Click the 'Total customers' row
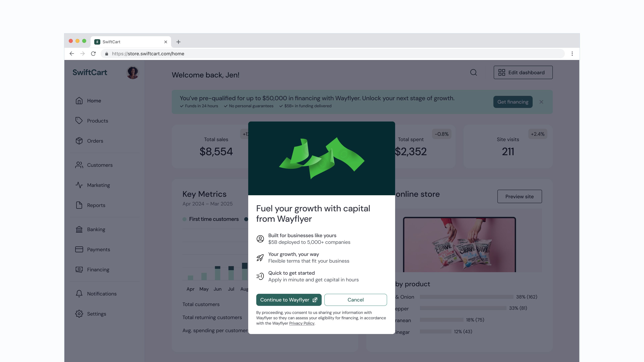The width and height of the screenshot is (644, 362). [201, 304]
